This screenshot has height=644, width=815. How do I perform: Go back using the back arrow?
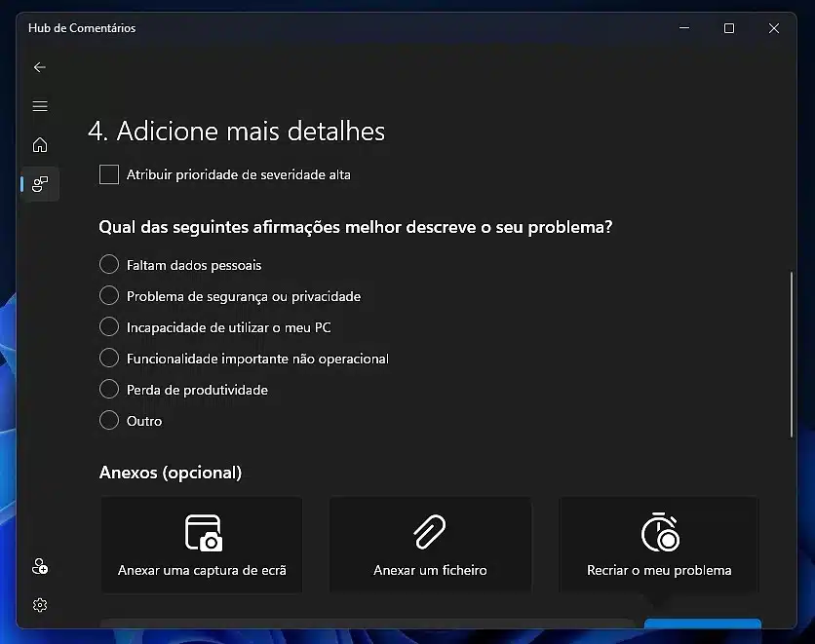point(40,67)
